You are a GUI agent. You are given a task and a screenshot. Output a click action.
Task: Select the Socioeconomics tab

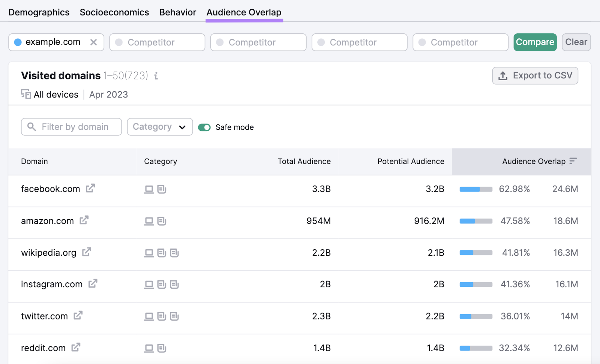pos(114,12)
